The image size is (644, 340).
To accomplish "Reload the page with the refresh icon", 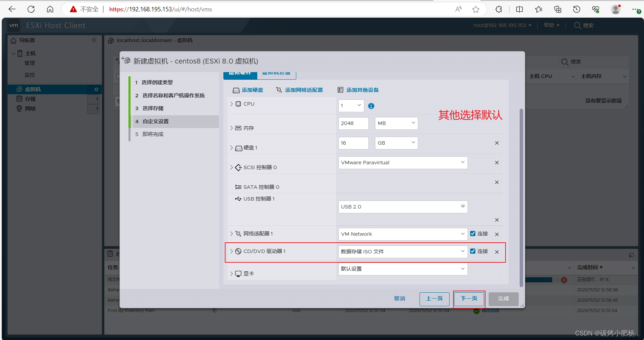I will click(x=31, y=9).
